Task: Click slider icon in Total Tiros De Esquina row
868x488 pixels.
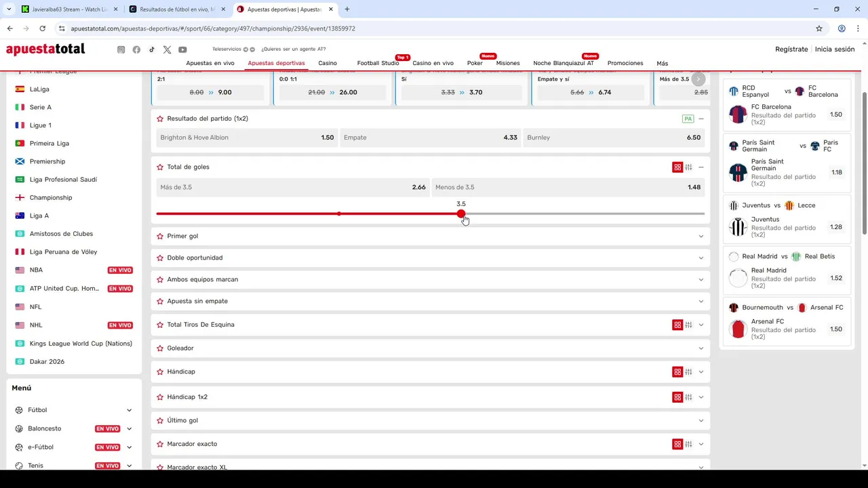Action: 688,325
